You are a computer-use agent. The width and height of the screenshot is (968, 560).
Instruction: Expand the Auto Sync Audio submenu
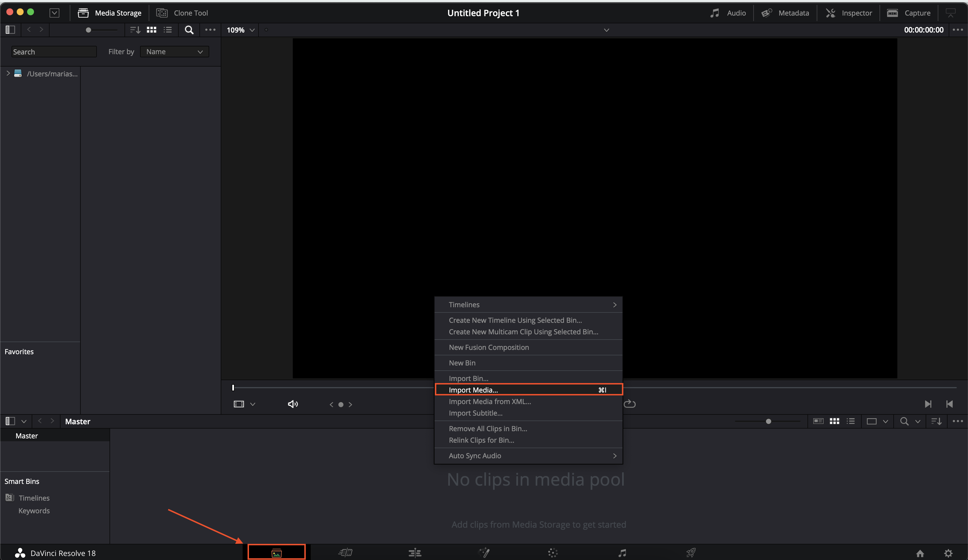pyautogui.click(x=528, y=456)
